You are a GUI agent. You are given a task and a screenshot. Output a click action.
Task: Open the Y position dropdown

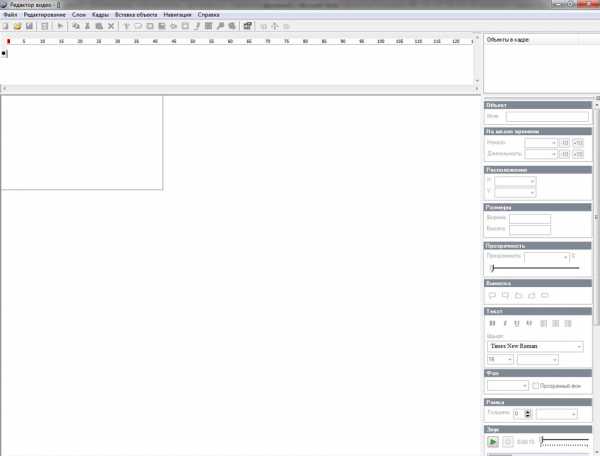click(515, 192)
